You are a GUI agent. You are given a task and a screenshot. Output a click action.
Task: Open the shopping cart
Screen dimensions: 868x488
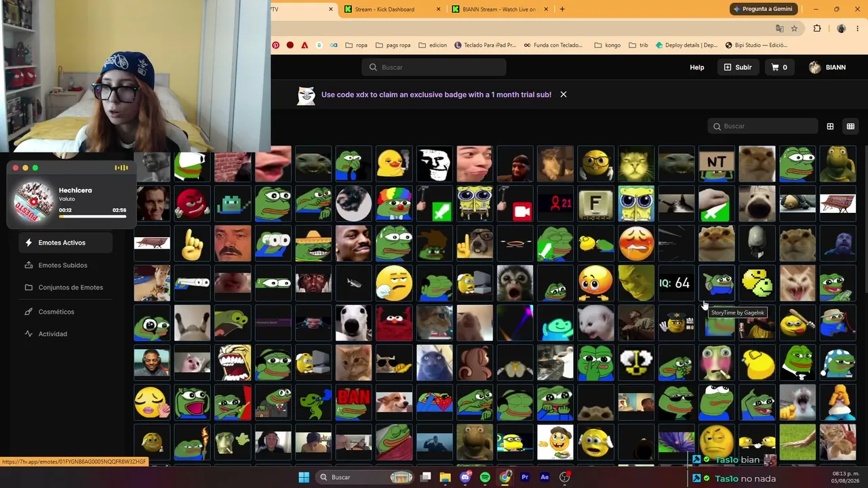[779, 67]
